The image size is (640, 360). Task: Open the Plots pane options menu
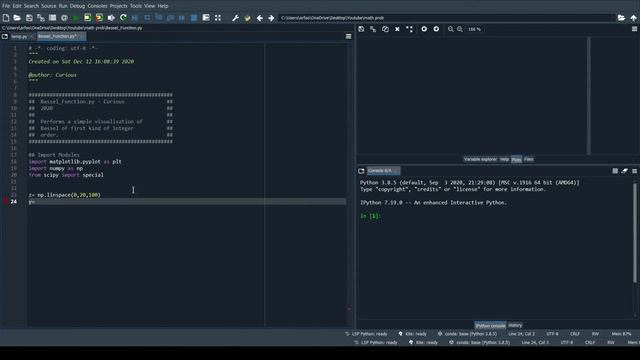tap(634, 29)
